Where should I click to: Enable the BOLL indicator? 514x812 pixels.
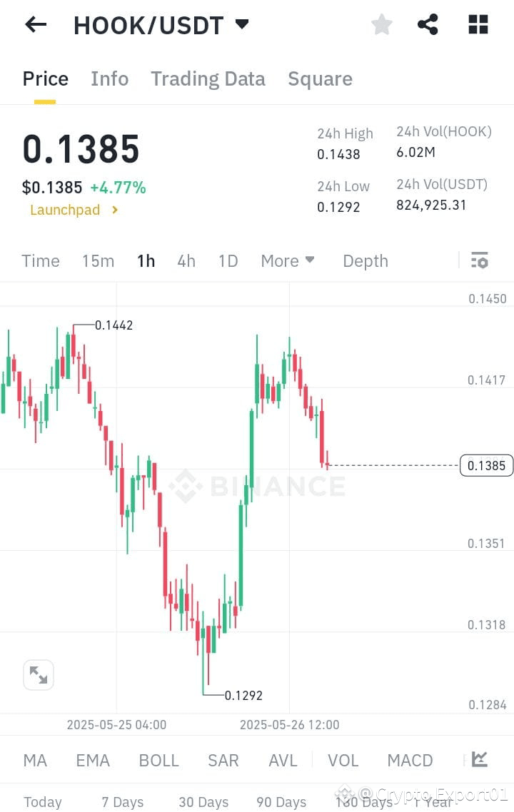click(158, 761)
